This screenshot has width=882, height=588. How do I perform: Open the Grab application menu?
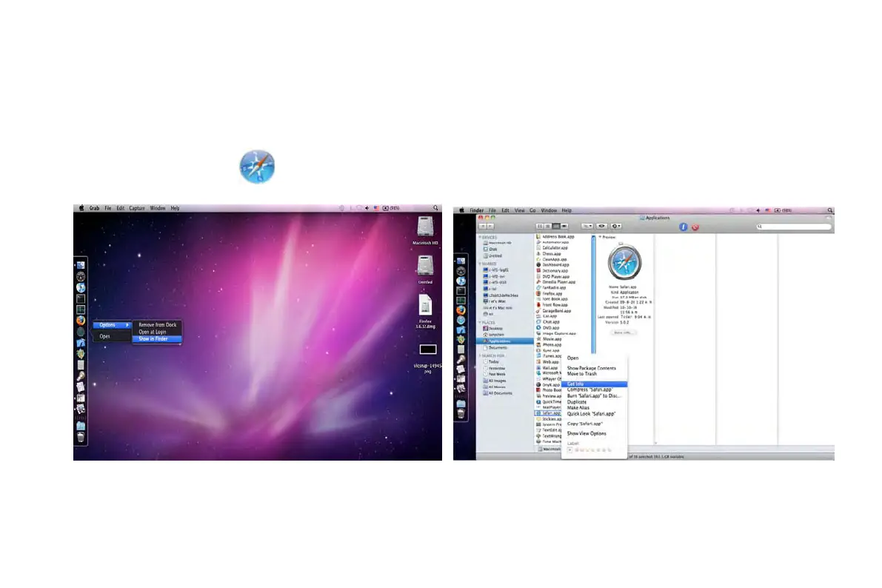click(x=94, y=208)
